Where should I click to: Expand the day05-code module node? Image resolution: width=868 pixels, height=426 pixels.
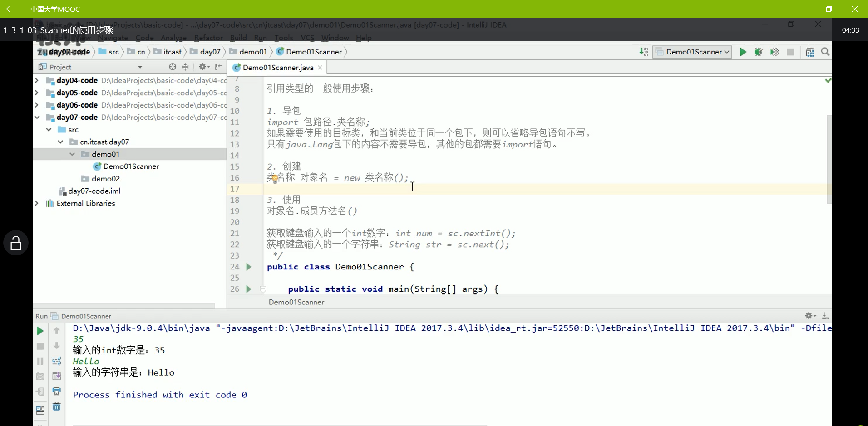(x=37, y=93)
